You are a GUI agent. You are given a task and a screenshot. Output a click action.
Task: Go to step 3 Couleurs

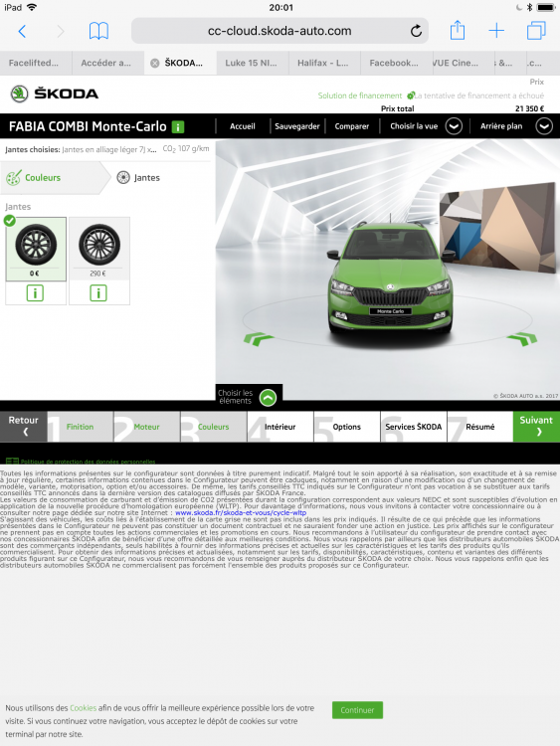213,427
